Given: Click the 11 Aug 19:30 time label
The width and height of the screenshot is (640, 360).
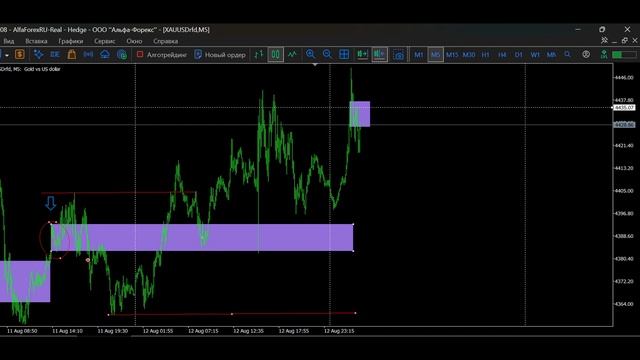Looking at the screenshot, I should (x=113, y=331).
